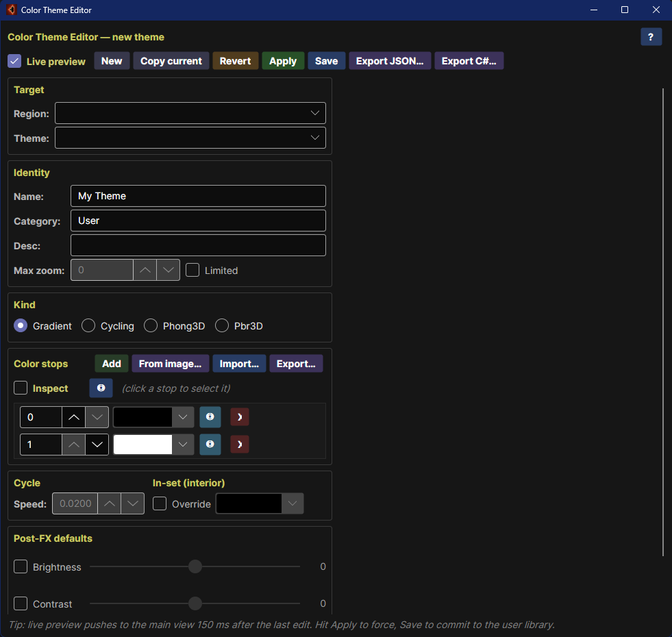Open color dropdown arrow for stop 0
672x637 pixels.
(183, 417)
